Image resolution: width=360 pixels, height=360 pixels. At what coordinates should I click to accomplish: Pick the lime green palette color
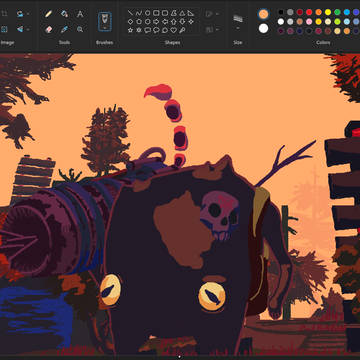tap(337, 22)
